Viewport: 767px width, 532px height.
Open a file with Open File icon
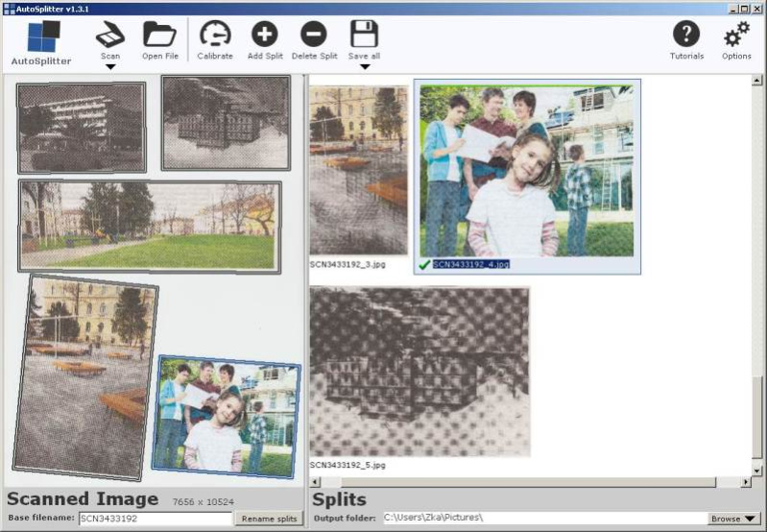pos(159,35)
